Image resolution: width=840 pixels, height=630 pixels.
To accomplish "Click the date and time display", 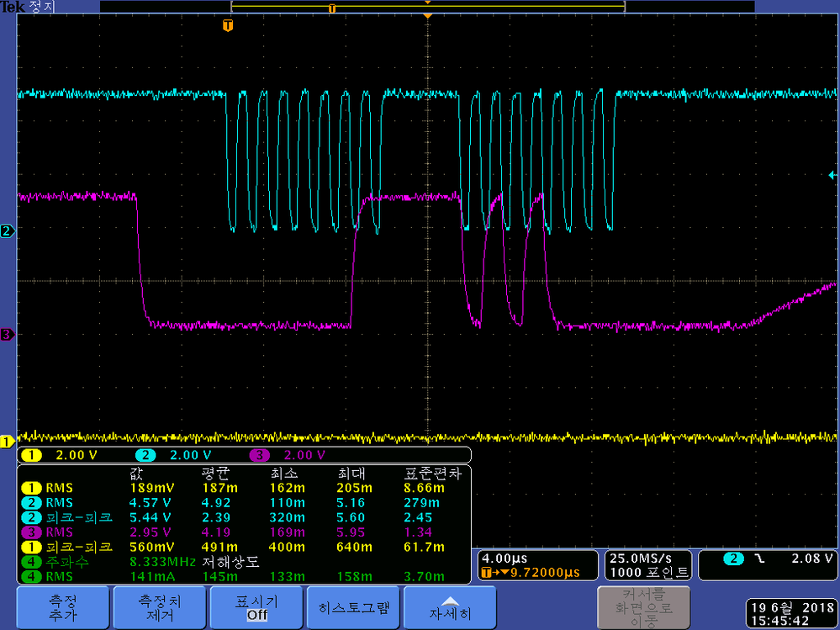I will (x=790, y=613).
